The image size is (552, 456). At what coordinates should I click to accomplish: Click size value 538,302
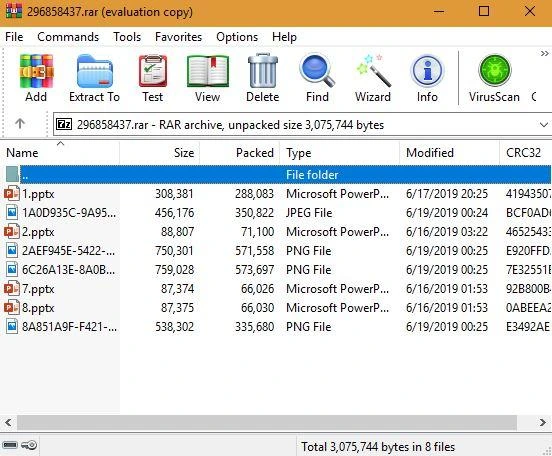pyautogui.click(x=175, y=327)
